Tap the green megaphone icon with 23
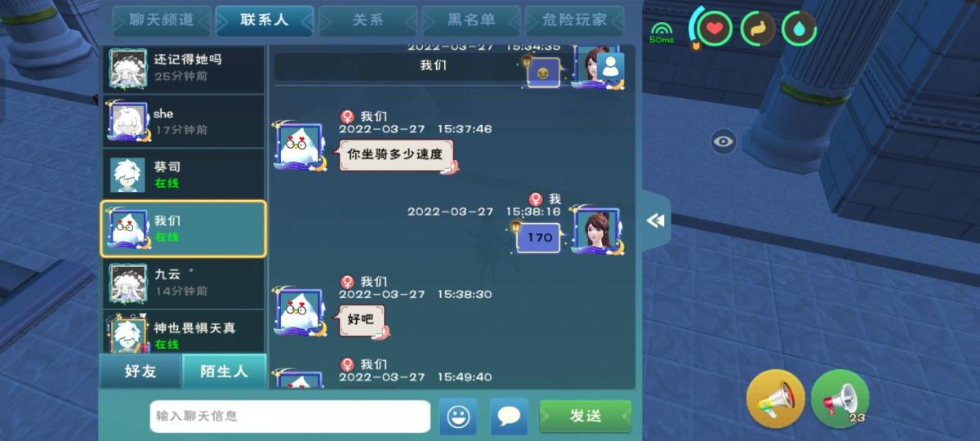This screenshot has height=441, width=980. pos(840,399)
